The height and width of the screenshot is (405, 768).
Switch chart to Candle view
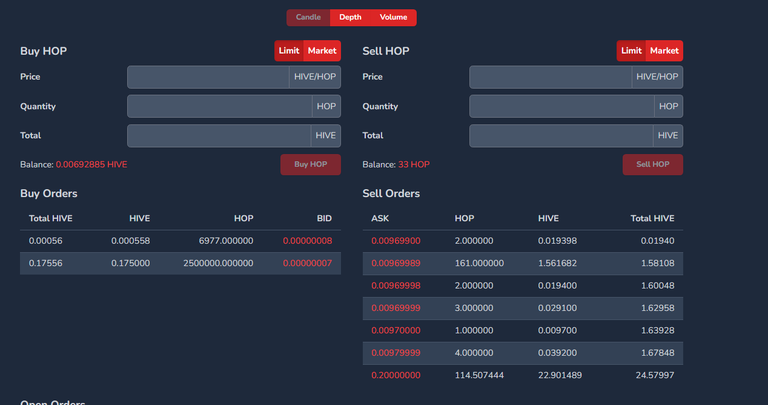(x=308, y=17)
